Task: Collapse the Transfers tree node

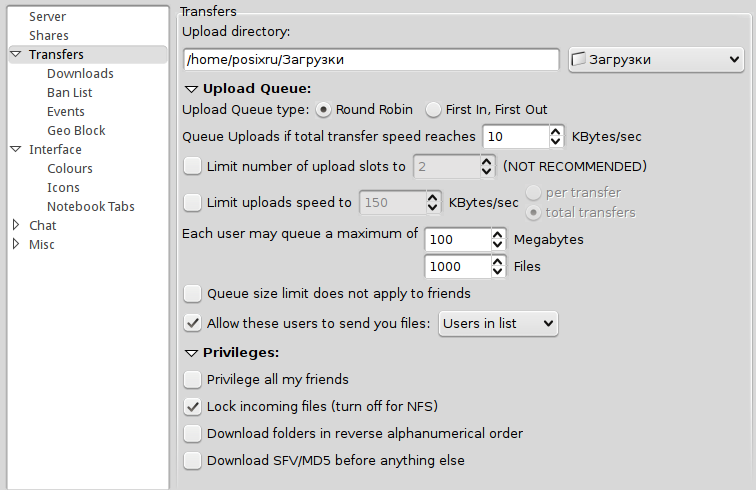Action: click(x=16, y=54)
